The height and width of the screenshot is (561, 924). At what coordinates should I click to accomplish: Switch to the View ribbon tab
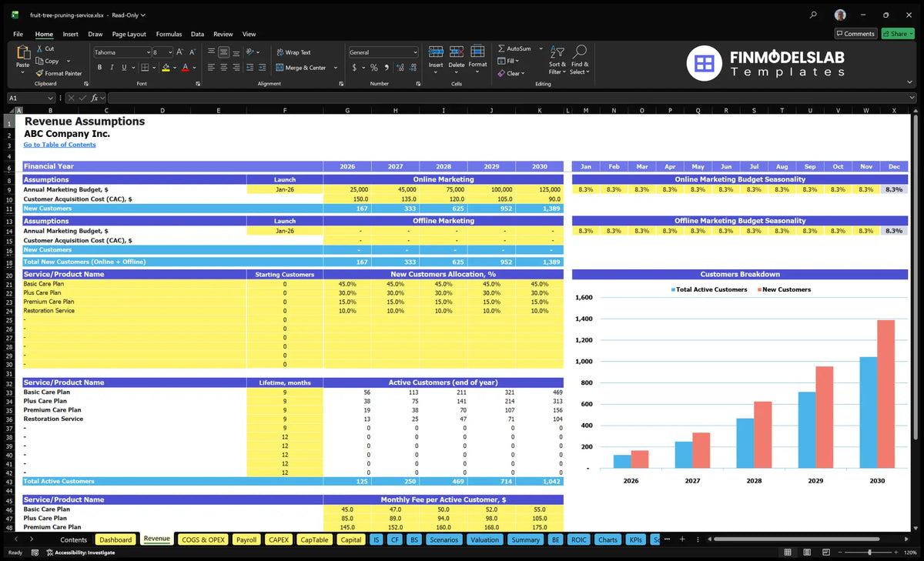[249, 34]
